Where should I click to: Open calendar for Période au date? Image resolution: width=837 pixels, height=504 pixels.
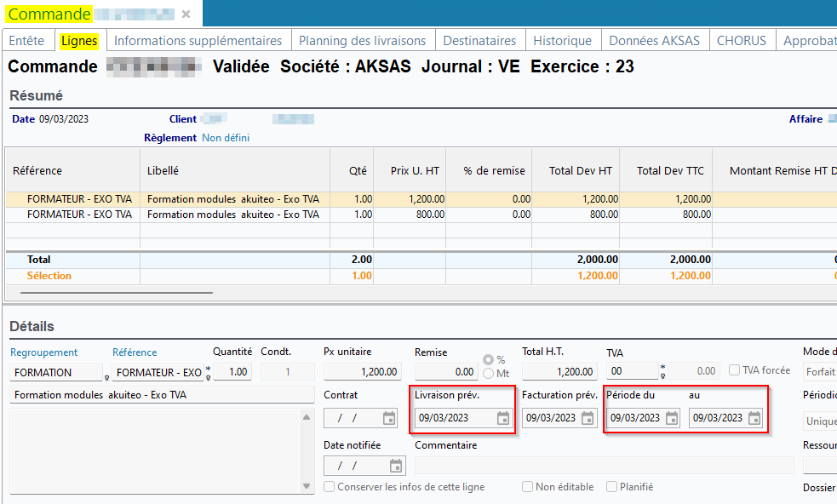[754, 418]
